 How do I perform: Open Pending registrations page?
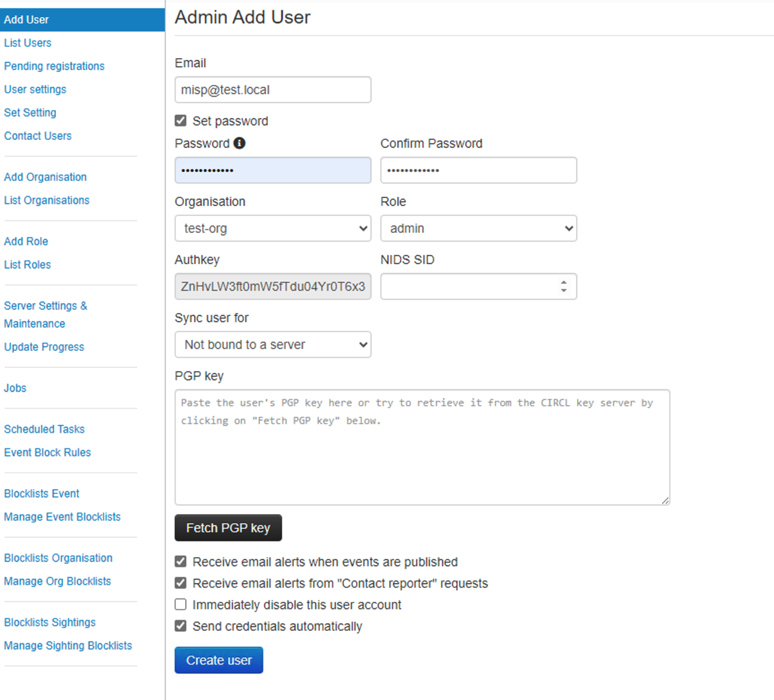(x=54, y=66)
